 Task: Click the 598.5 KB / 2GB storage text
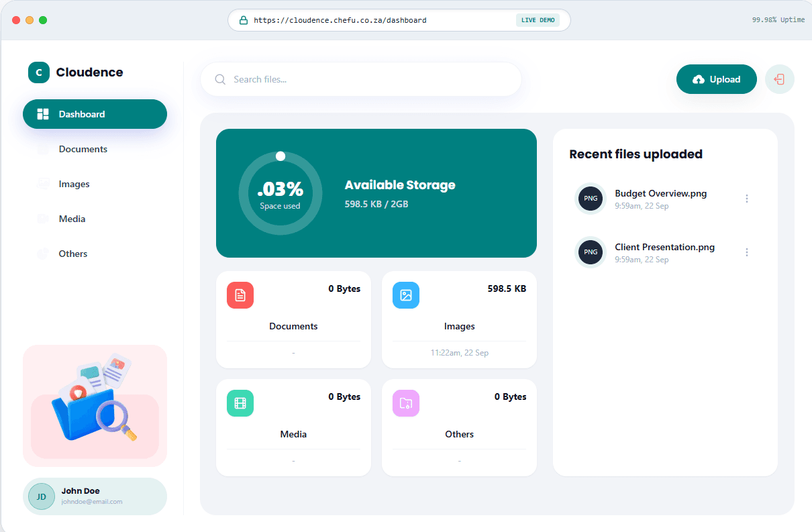coord(376,204)
